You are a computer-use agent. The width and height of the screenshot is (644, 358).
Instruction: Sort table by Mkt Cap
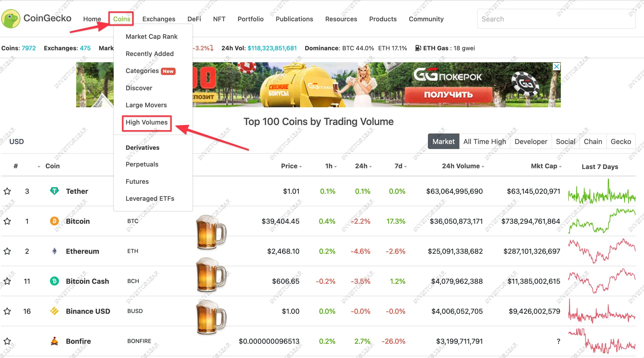point(546,166)
